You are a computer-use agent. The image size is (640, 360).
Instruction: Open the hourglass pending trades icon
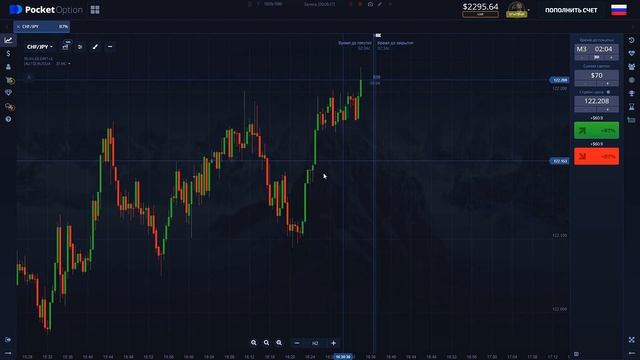point(631,107)
